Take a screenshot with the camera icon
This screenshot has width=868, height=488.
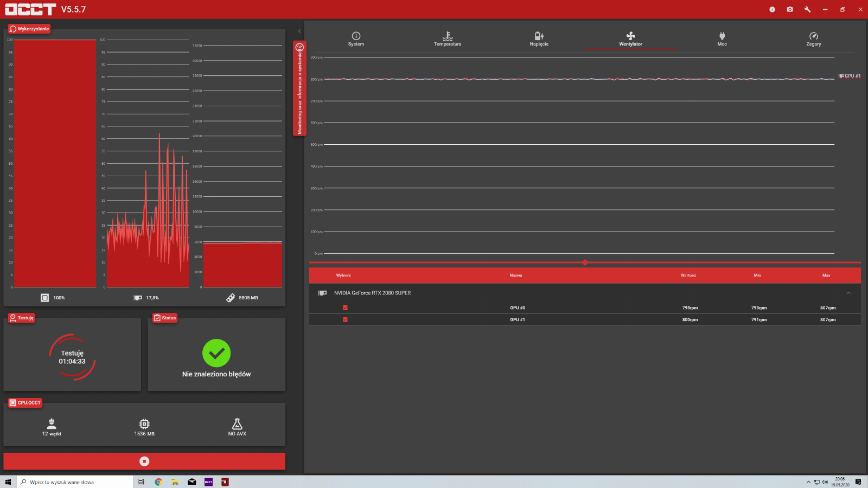pos(790,9)
